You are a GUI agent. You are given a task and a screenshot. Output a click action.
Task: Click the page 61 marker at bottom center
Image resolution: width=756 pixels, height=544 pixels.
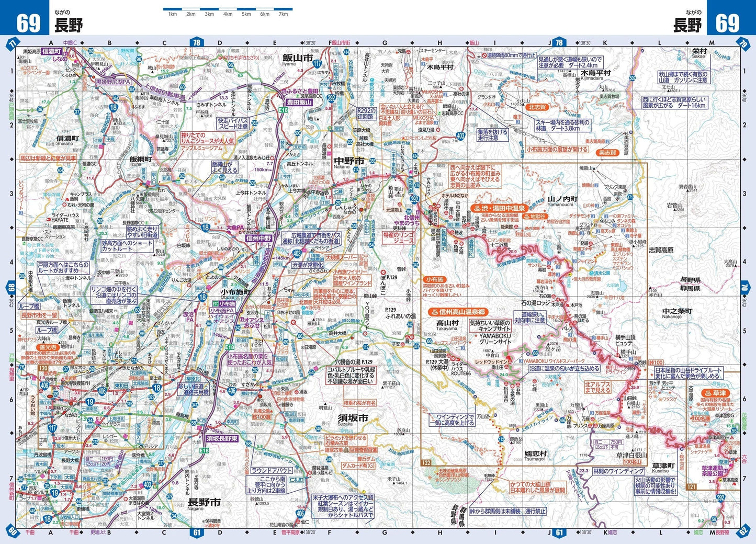[196, 533]
